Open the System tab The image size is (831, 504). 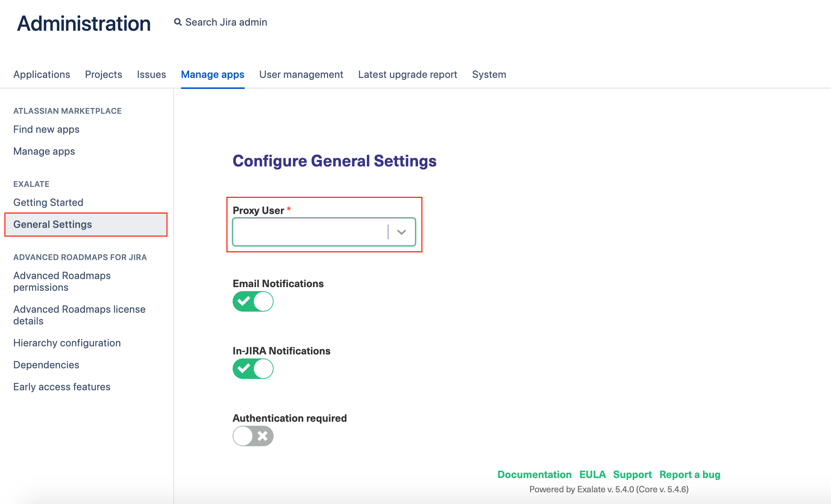point(489,75)
